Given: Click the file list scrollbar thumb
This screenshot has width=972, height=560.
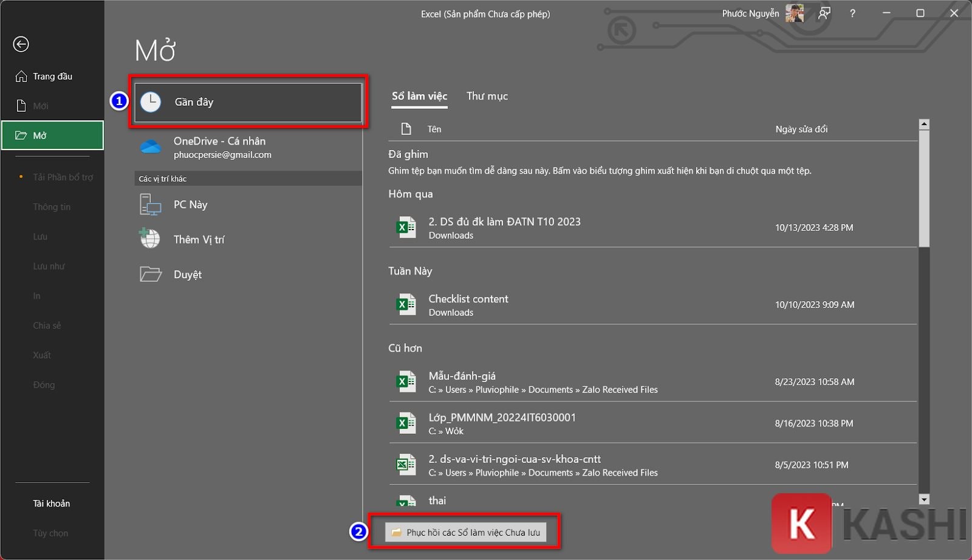Looking at the screenshot, I should [924, 188].
